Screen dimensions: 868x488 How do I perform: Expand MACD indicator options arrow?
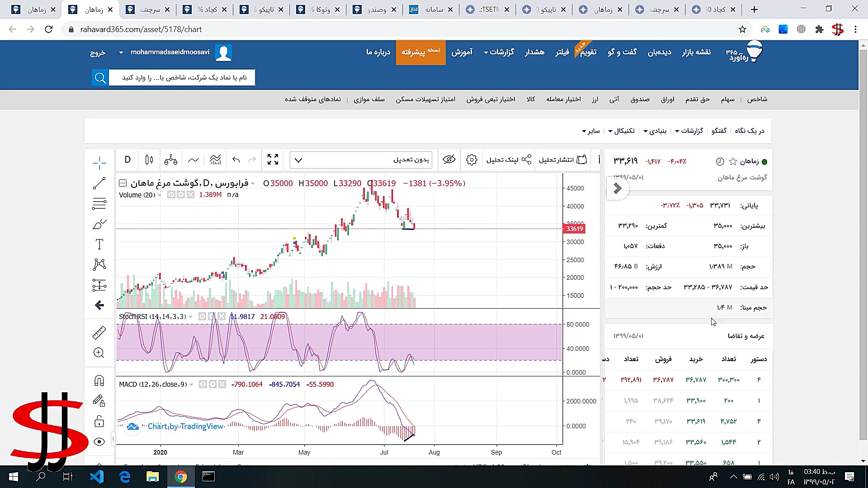coord(191,385)
